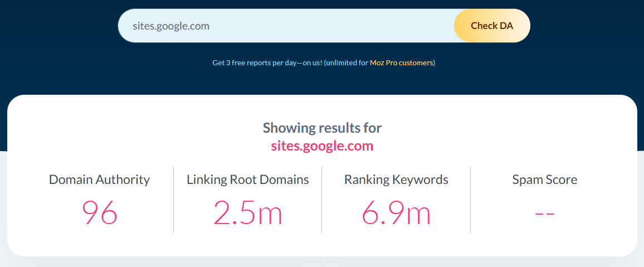Select the Domain Authority value 96
Viewport: 644px width, 267px height.
pos(100,213)
